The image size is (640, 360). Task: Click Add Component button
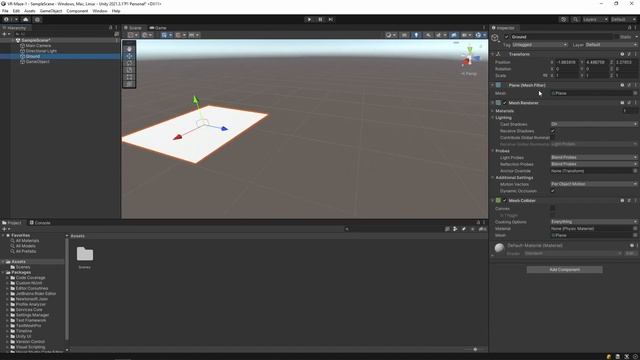[564, 270]
